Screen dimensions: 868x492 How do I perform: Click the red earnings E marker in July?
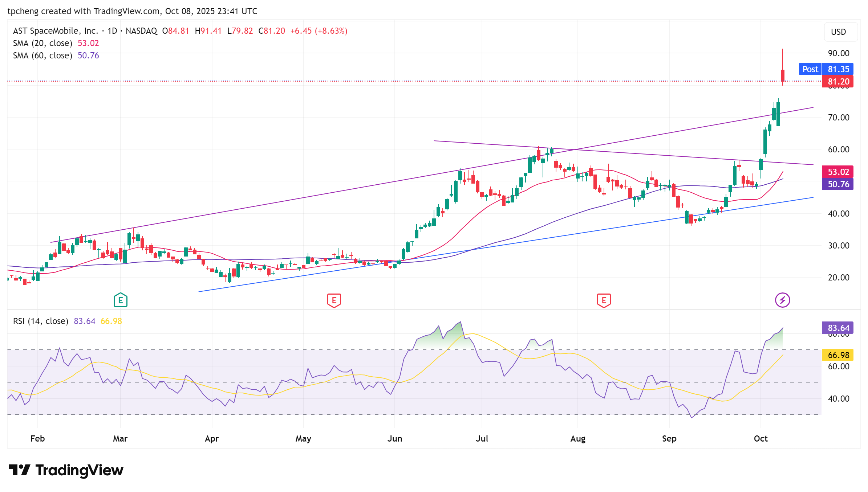[x=604, y=300]
